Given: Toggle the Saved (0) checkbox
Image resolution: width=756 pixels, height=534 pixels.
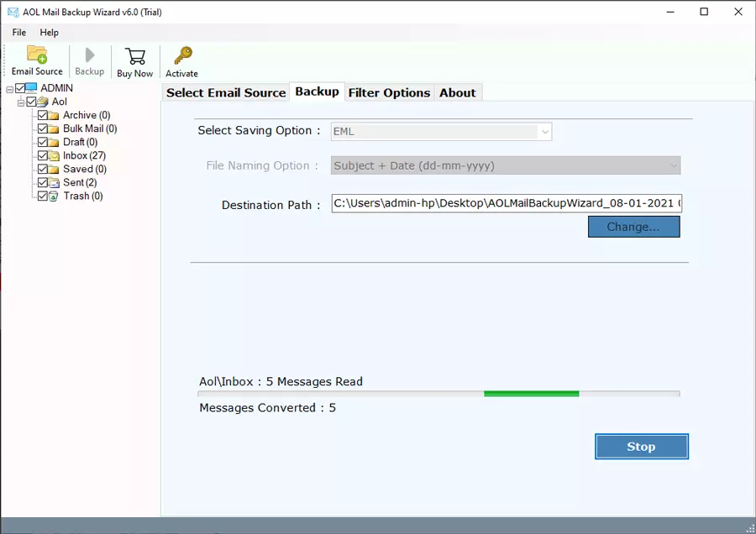Looking at the screenshot, I should click(43, 169).
